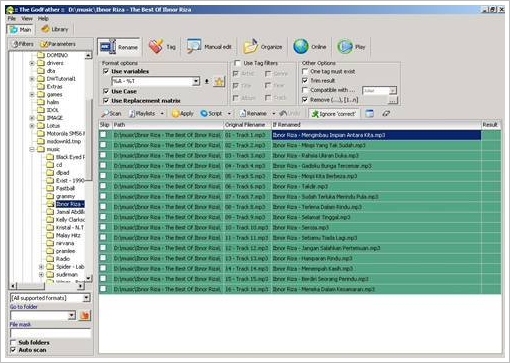Open the Rename dropdown arrow in list toolbar
This screenshot has height=363, width=510.
pyautogui.click(x=274, y=114)
